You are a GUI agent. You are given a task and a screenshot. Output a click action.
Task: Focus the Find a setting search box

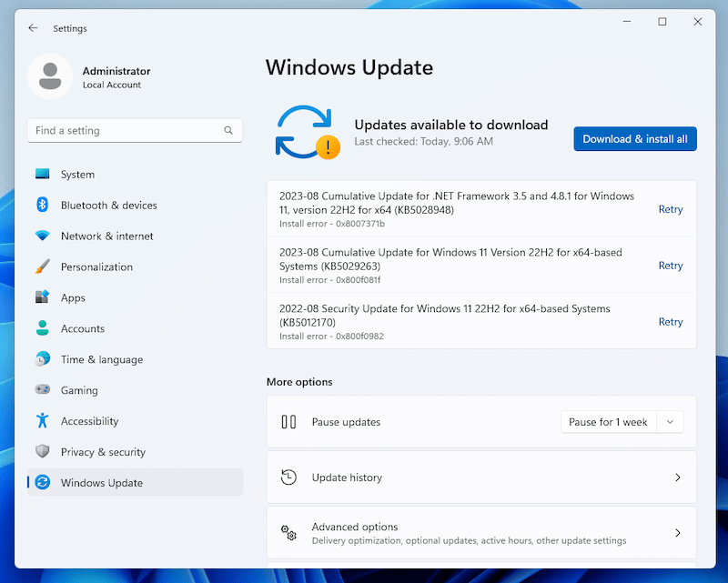pyautogui.click(x=135, y=130)
